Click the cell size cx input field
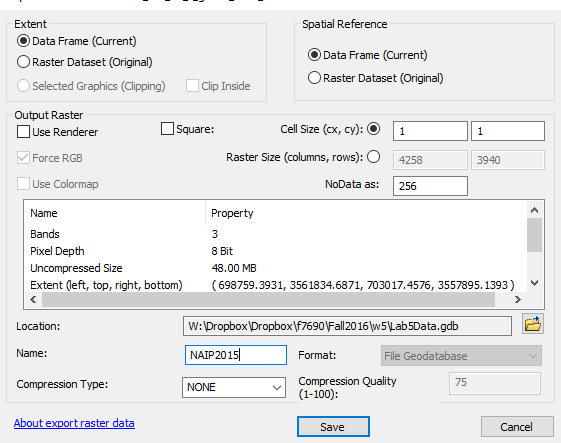The height and width of the screenshot is (443, 561). (430, 131)
